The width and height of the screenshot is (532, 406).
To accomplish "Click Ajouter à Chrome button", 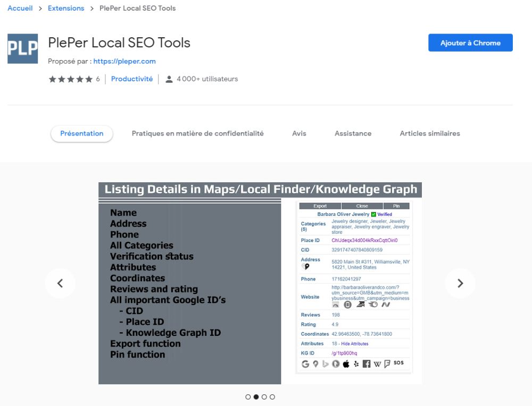I will point(470,43).
